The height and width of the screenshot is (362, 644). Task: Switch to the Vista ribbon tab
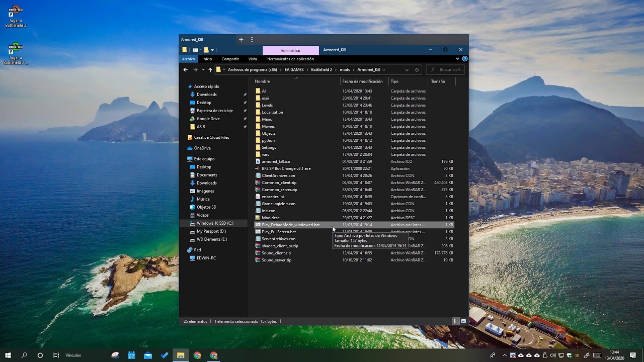[x=253, y=59]
